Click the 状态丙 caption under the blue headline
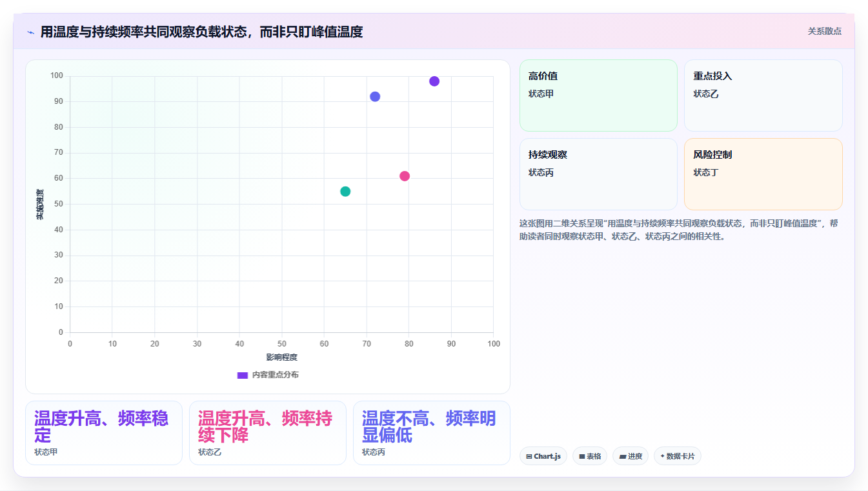Screen dimensions: 868x491 point(374,452)
